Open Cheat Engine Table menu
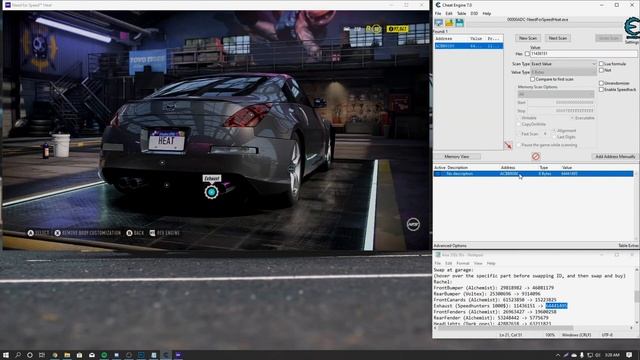Screen dimensions: 640x360 point(461,13)
